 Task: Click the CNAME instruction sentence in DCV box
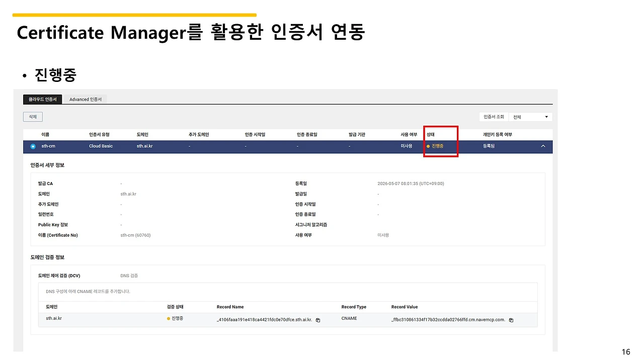pos(88,292)
